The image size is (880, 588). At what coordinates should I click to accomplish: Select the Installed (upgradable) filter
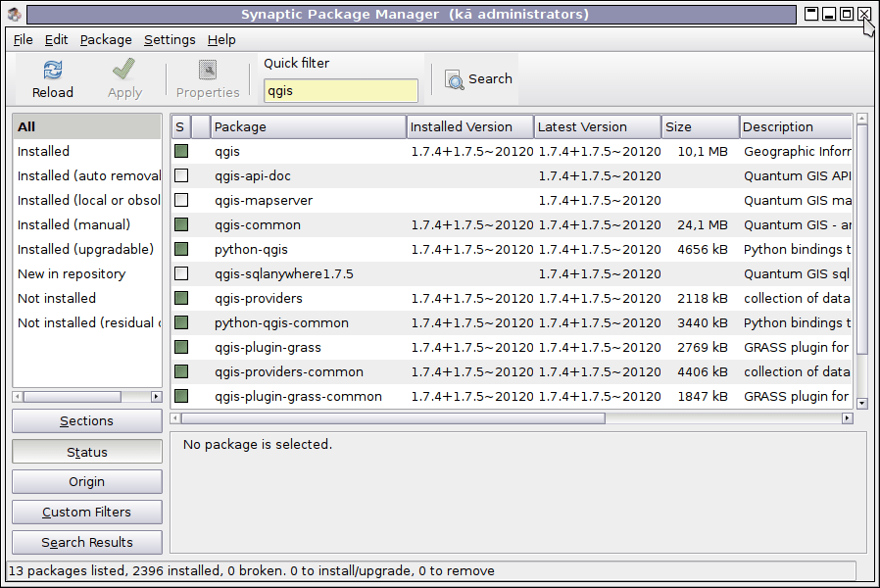[87, 249]
